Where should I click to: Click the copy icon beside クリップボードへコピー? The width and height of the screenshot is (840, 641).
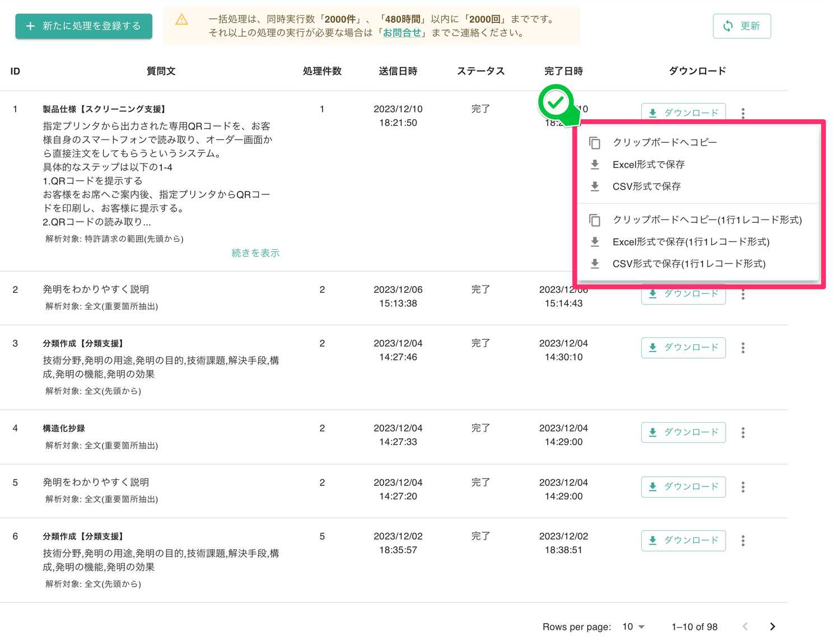click(x=595, y=143)
